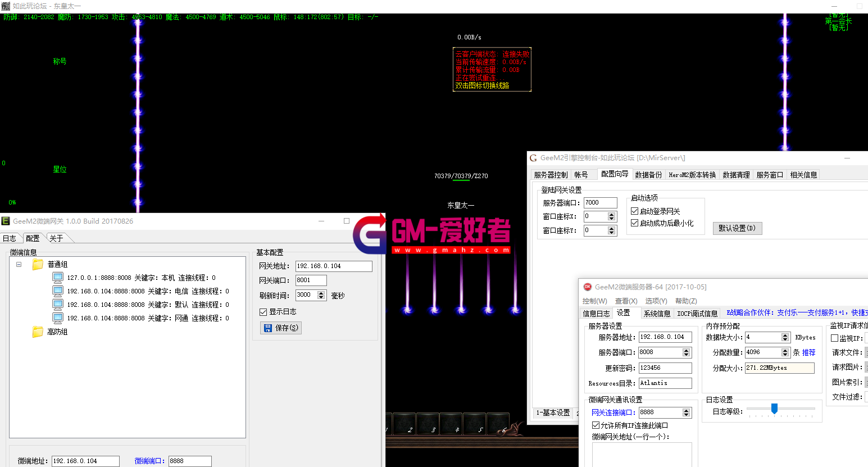
Task: Toggle 显示日志 checkbox in gateway window
Action: [263, 312]
